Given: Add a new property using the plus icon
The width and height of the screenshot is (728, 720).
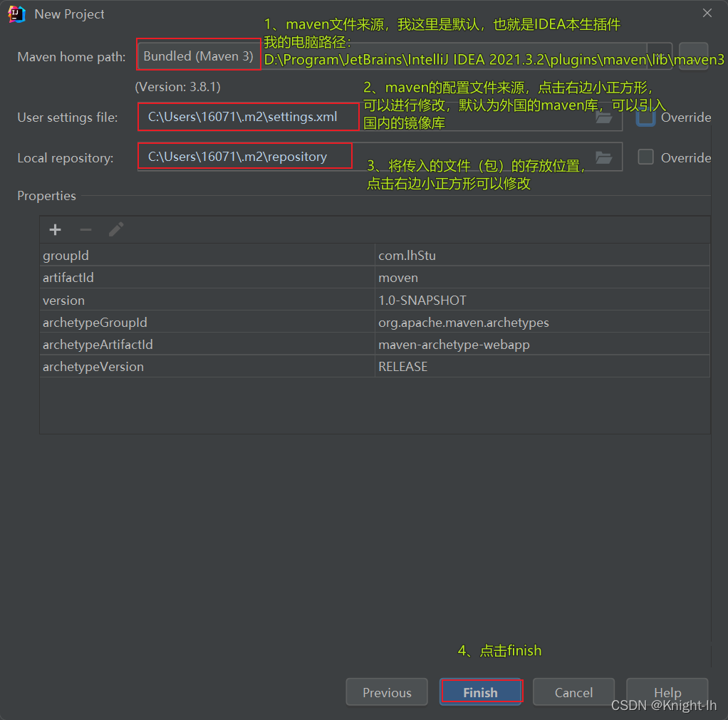Looking at the screenshot, I should point(55,229).
